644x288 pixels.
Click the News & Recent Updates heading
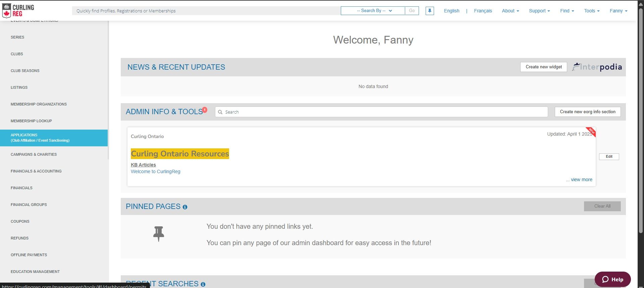176,67
